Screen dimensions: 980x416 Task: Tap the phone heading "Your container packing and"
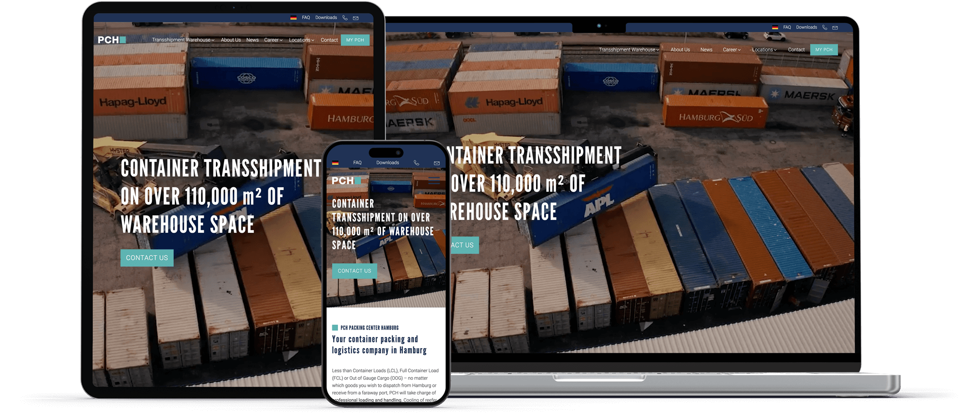(375, 339)
